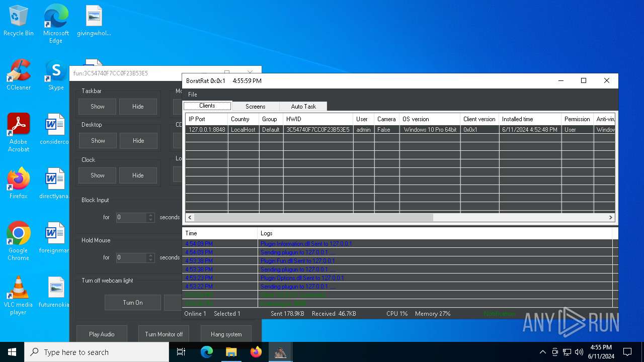Sort clients by Country column

click(244, 119)
